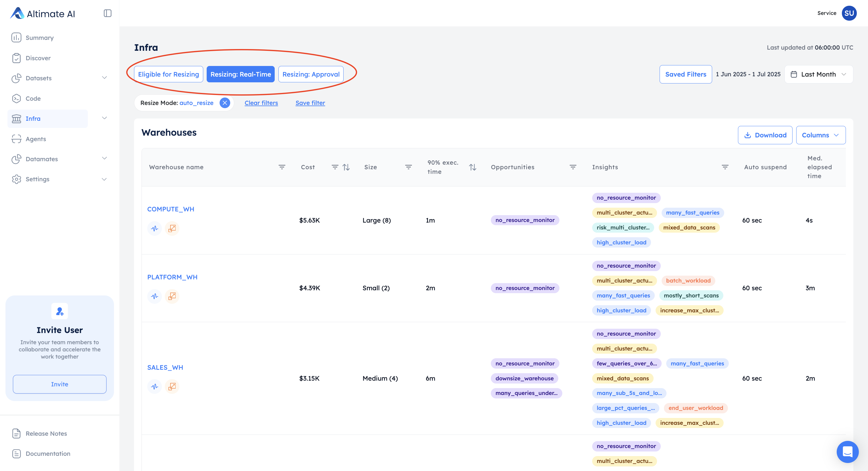
Task: Open the Saved Filters button
Action: [685, 74]
